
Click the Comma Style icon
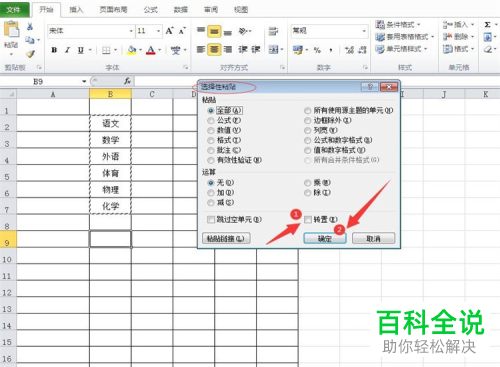tap(330, 50)
